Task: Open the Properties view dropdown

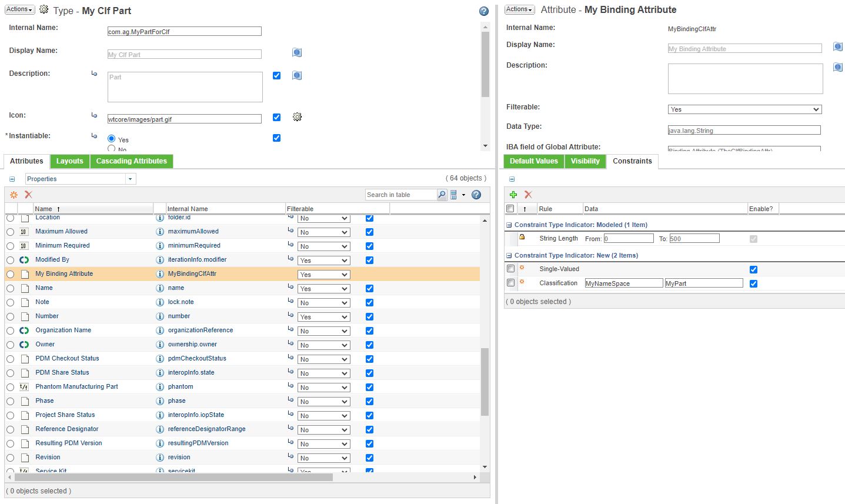Action: point(130,178)
